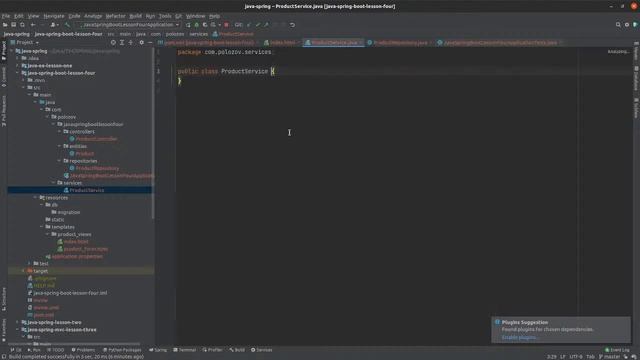Open the Services tool window button
640x360 pixels.
262,350
